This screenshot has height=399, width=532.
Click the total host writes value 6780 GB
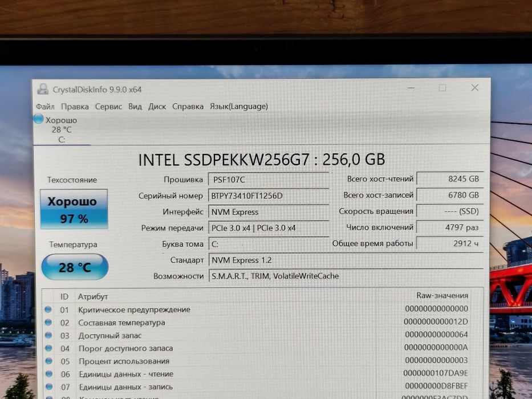coord(450,195)
